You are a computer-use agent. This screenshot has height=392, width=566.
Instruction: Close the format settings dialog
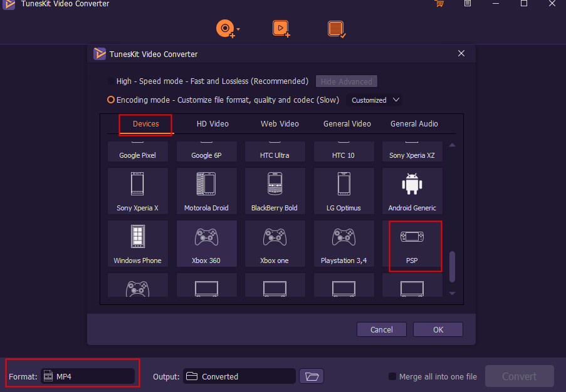click(461, 54)
